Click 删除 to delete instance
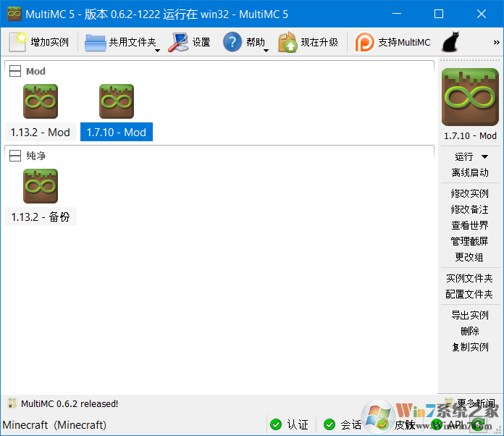This screenshot has width=504, height=436. [470, 331]
